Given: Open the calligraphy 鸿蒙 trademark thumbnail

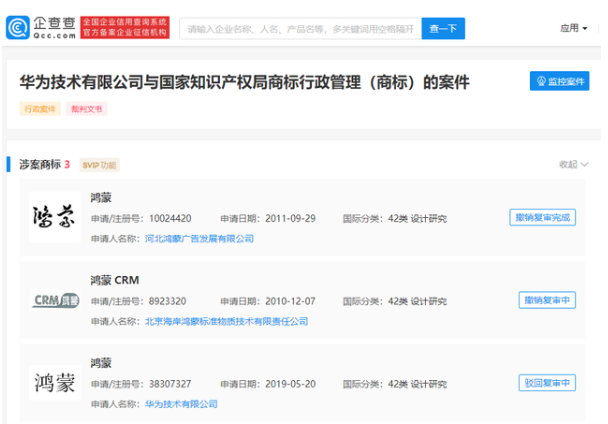Looking at the screenshot, I should tap(55, 217).
